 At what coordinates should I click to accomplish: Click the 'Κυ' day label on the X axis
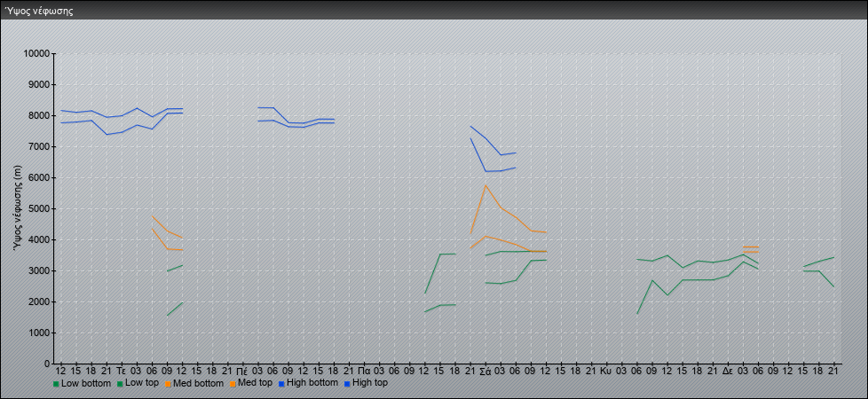tap(605, 371)
